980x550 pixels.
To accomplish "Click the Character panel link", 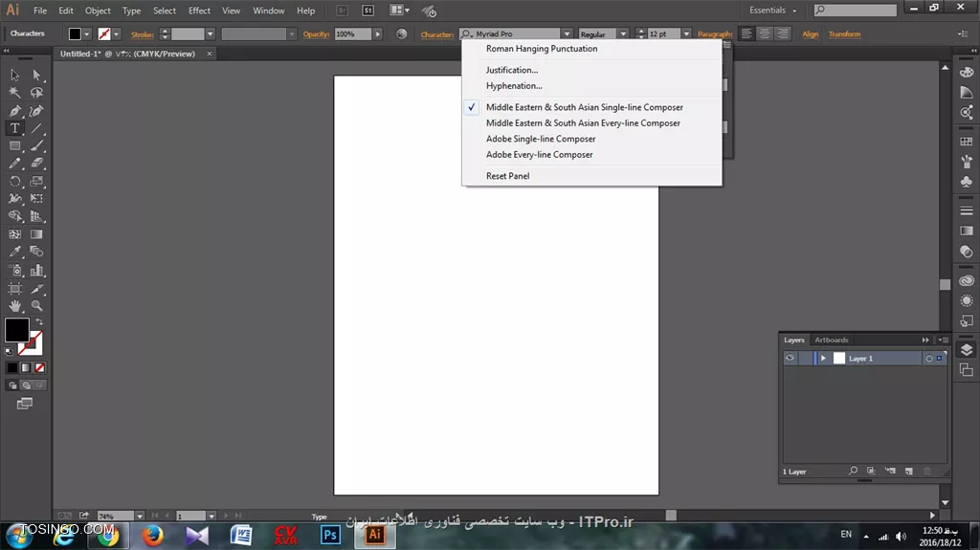I will tap(436, 33).
